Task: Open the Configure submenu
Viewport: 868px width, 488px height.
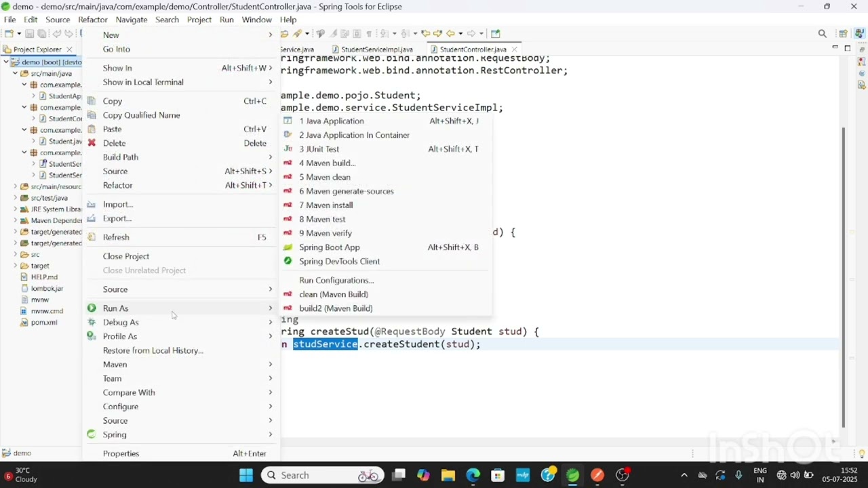Action: [x=180, y=407]
